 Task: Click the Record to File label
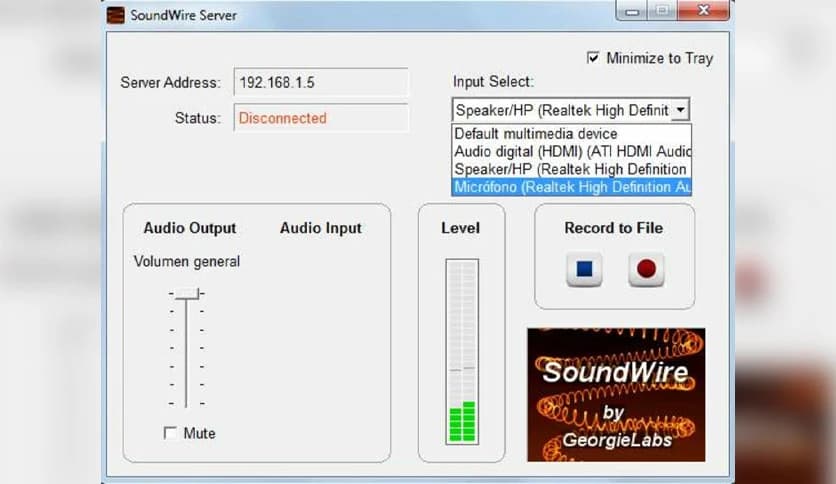(614, 228)
